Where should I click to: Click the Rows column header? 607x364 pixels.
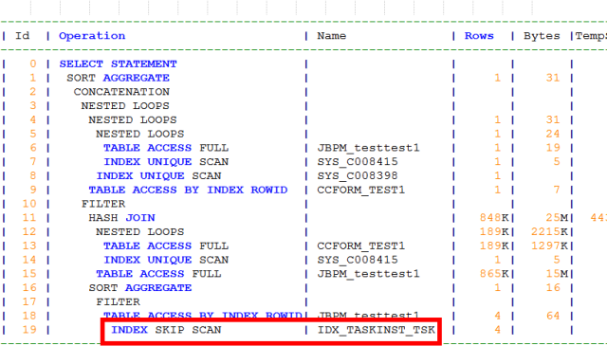[479, 36]
